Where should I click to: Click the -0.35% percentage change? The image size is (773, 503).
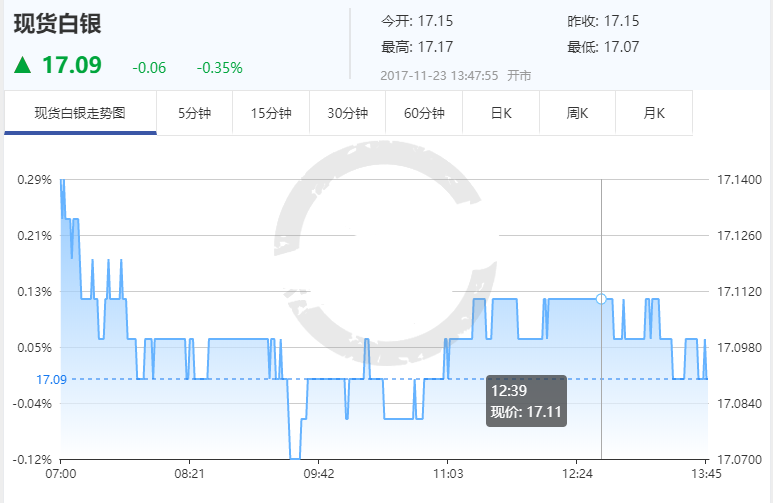click(219, 68)
